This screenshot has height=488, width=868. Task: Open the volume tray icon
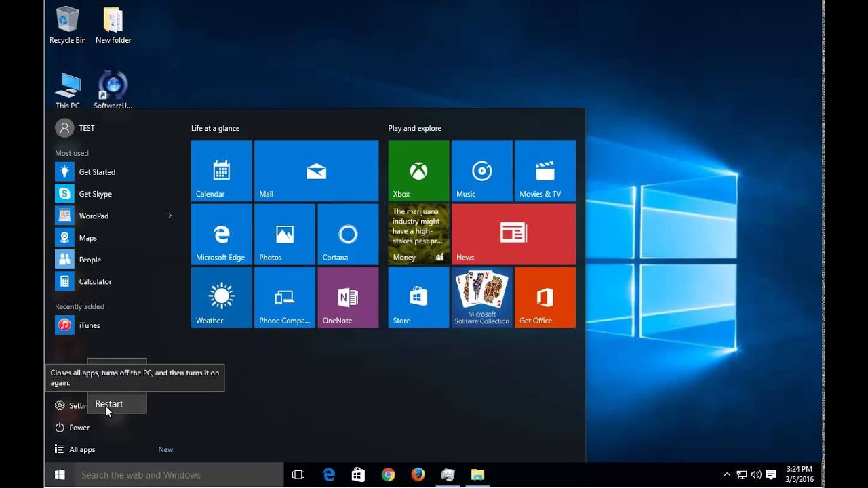pos(755,475)
